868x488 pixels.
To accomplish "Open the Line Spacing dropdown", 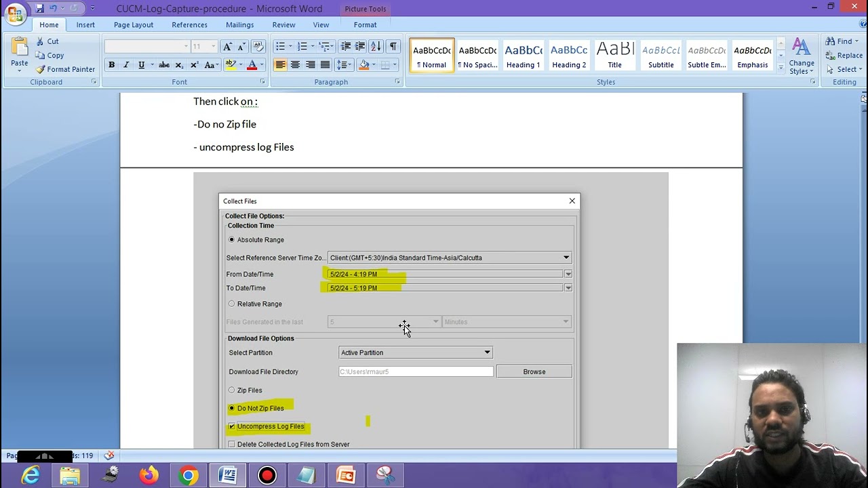I will tap(344, 65).
